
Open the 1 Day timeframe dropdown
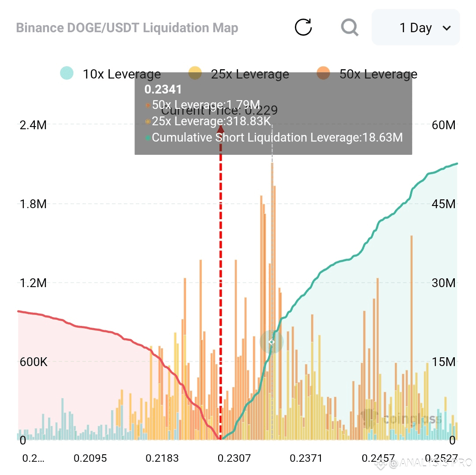416,27
